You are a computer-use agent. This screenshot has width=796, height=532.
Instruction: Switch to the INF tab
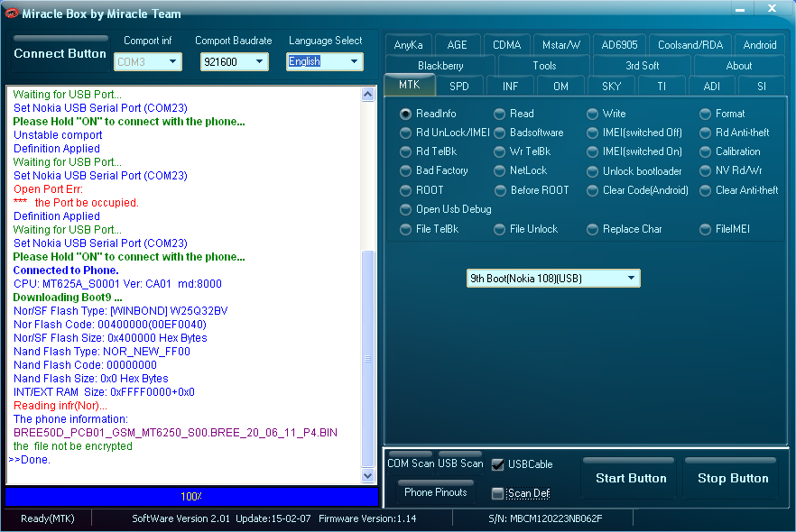point(510,87)
